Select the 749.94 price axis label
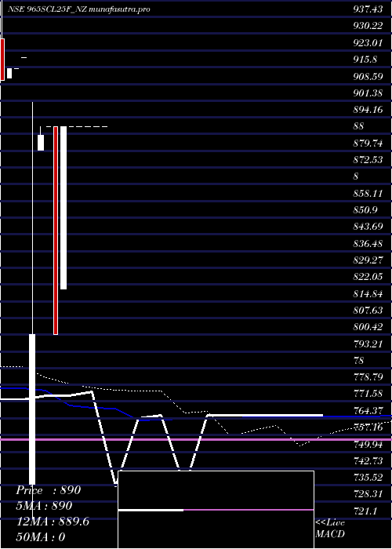Viewport: 392px width, 549px height. click(368, 444)
